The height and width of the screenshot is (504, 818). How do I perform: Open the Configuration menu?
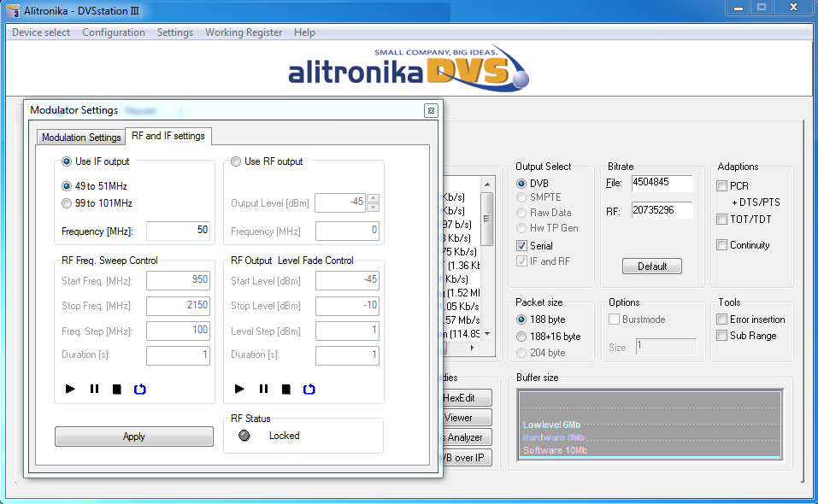[x=114, y=32]
